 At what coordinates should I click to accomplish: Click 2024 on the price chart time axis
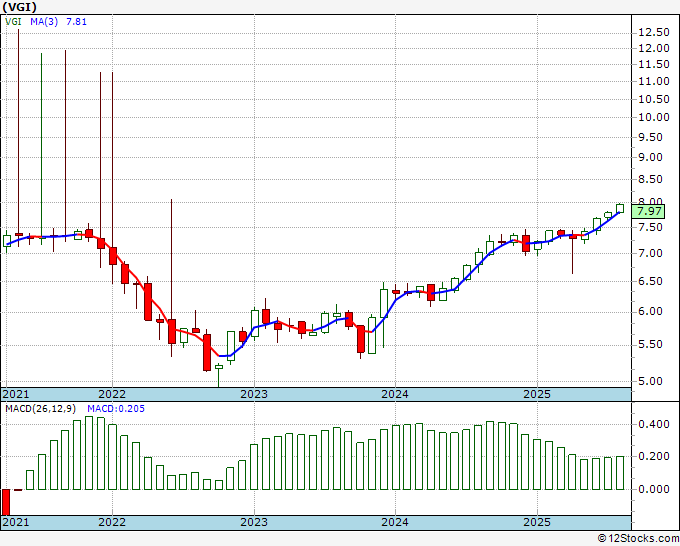pos(395,394)
